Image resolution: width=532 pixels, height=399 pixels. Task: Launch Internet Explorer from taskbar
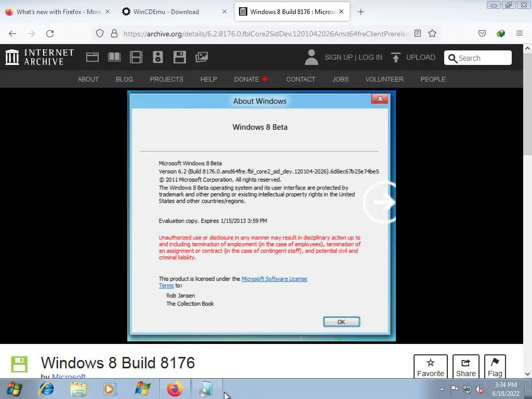tap(46, 389)
